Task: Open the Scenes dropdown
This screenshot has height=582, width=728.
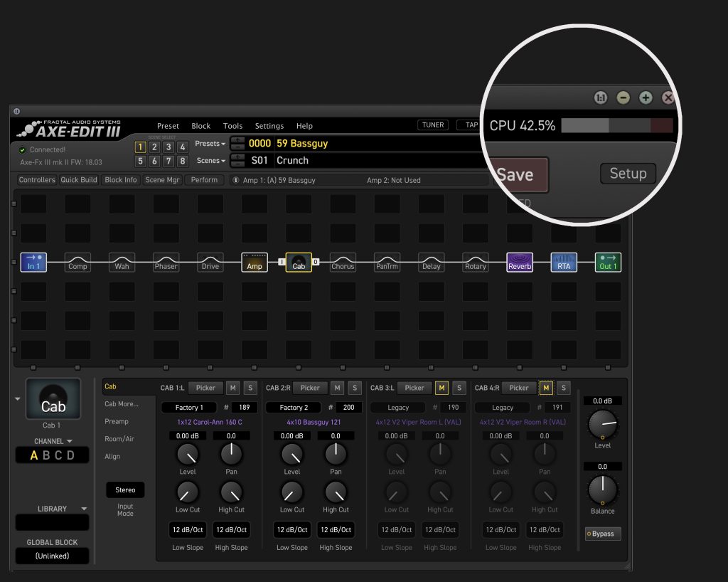Action: click(x=210, y=161)
